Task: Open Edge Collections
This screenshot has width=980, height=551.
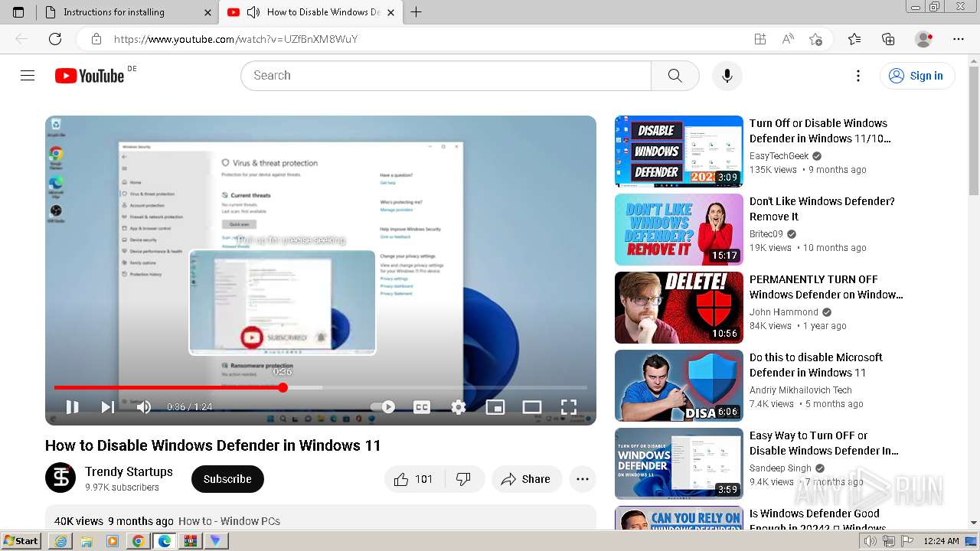Action: [x=888, y=39]
